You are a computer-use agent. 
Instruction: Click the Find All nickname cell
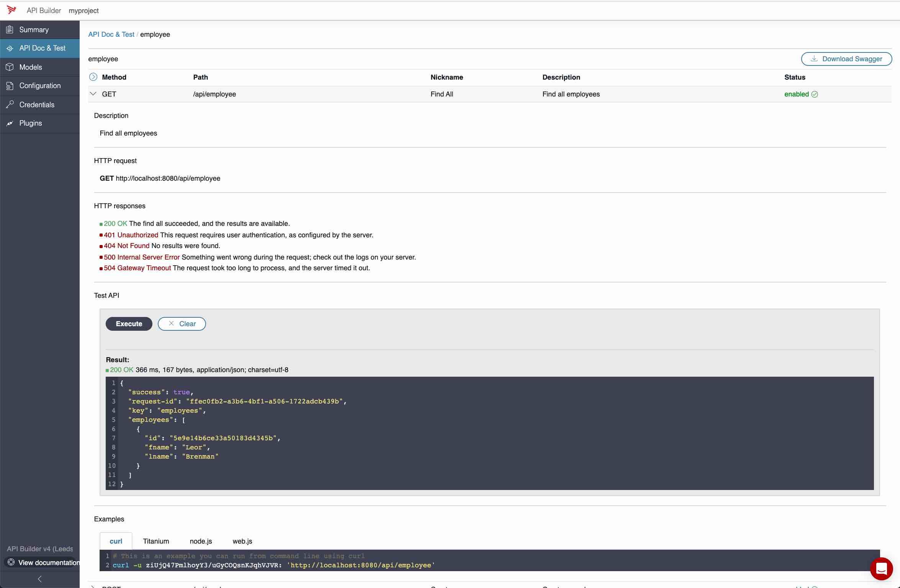[442, 94]
